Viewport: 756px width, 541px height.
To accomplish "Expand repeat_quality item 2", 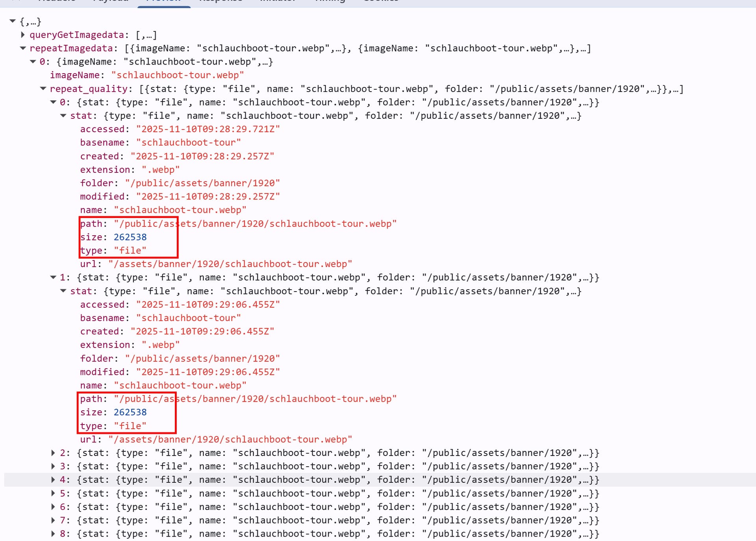I will click(53, 453).
